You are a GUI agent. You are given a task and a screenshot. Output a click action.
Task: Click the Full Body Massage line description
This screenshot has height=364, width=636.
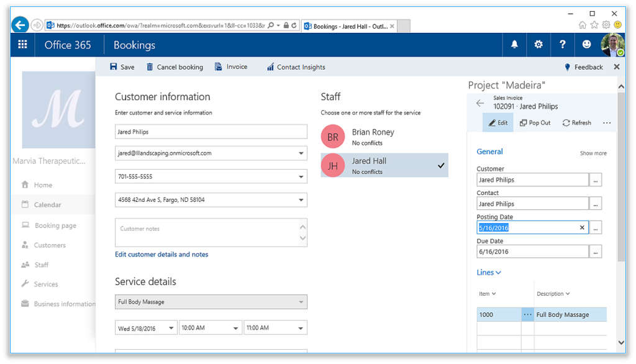click(563, 314)
